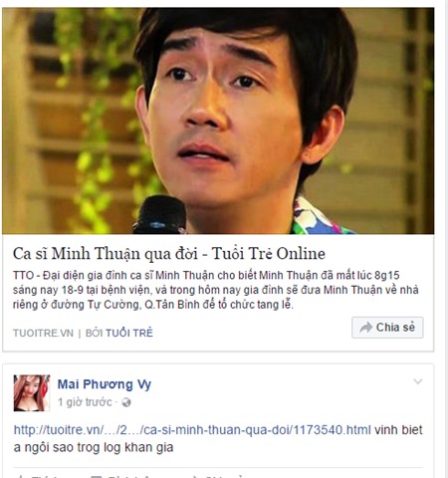The image size is (448, 478).
Task: Click the cut-off Like thumb icon at the bottom
Action: (21, 477)
